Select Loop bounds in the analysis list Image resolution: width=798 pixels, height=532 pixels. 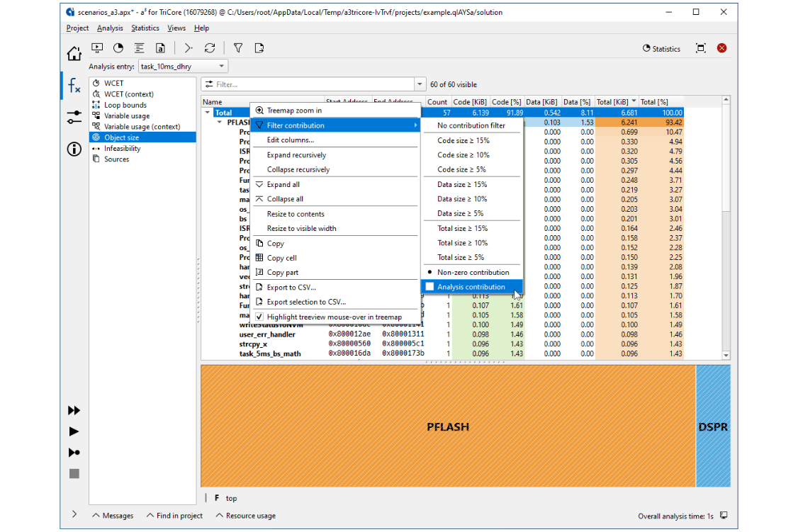(125, 105)
